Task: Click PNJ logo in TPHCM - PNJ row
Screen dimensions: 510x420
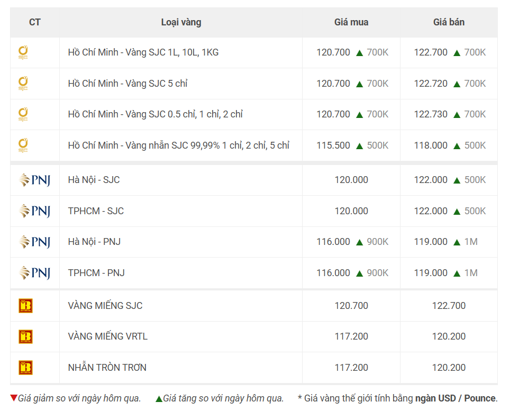Action: (35, 273)
